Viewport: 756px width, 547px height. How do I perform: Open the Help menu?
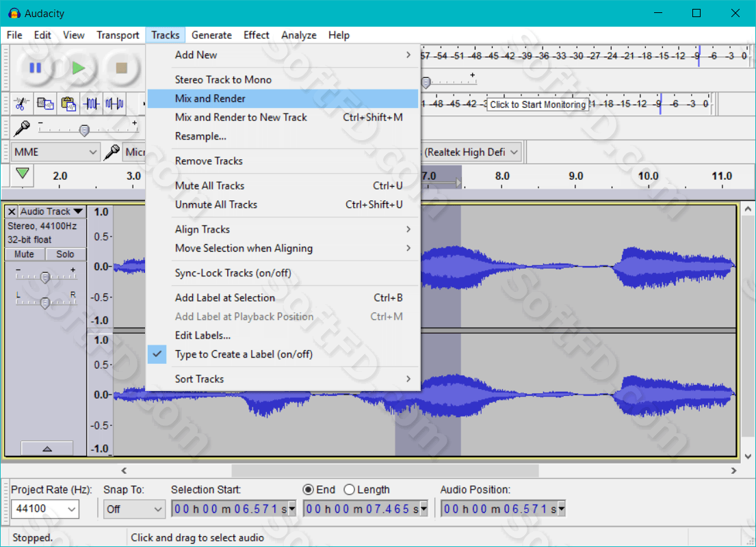click(339, 35)
